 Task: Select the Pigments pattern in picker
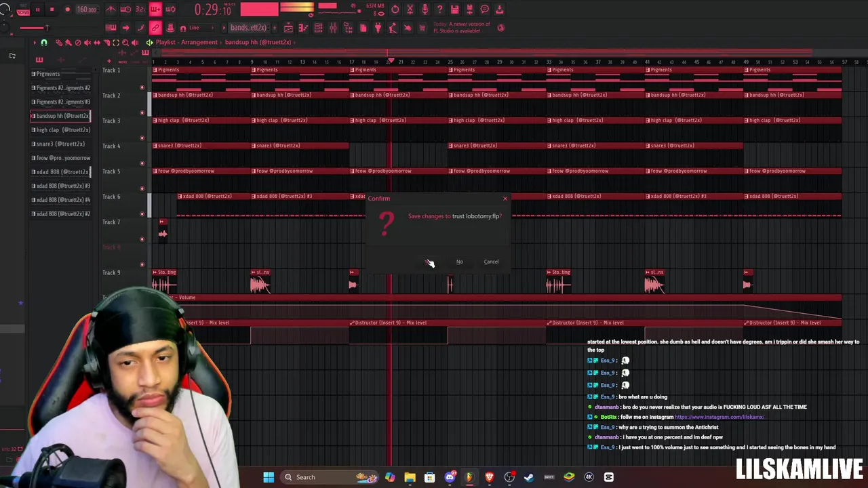pyautogui.click(x=61, y=73)
